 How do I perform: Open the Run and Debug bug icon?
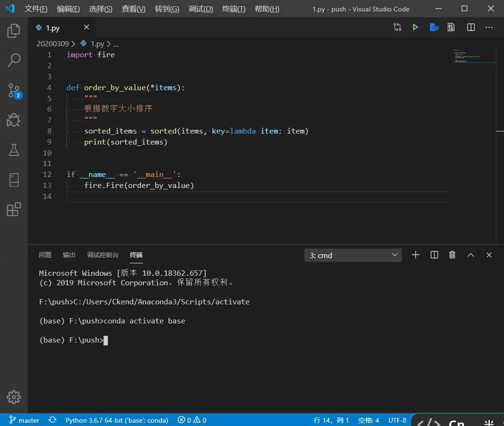14,120
